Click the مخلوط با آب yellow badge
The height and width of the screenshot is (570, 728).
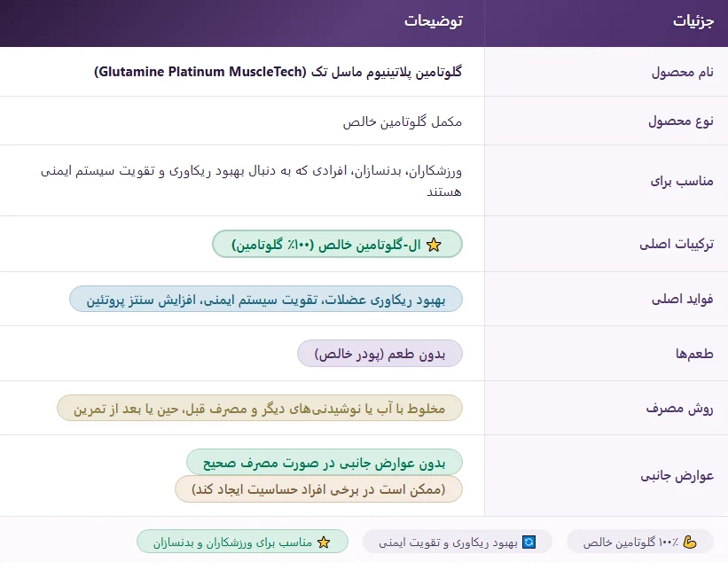click(x=260, y=408)
